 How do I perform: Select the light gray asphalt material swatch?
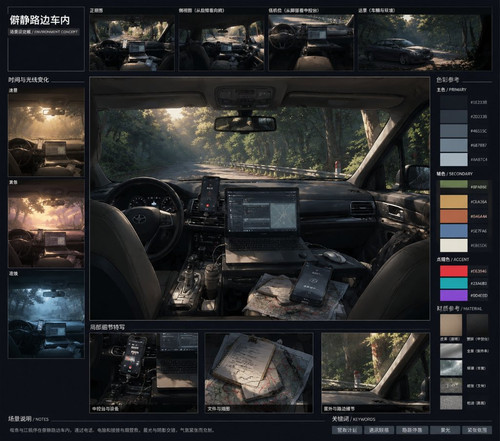click(451, 403)
